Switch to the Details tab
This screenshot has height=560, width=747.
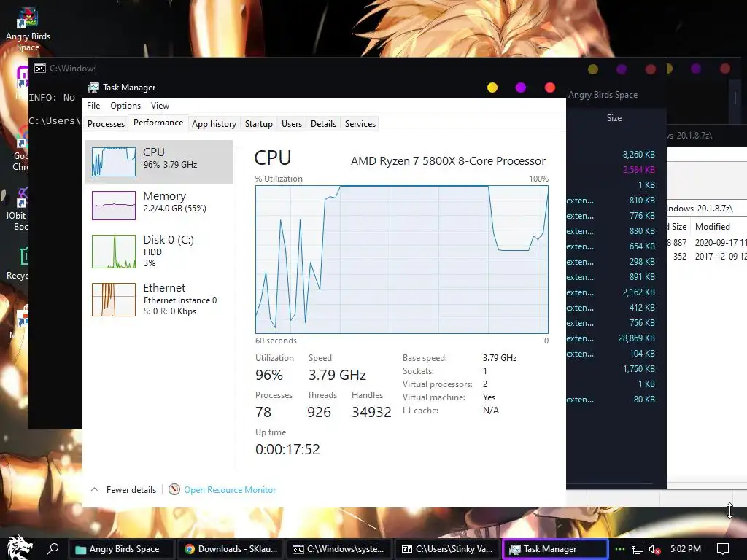(323, 124)
